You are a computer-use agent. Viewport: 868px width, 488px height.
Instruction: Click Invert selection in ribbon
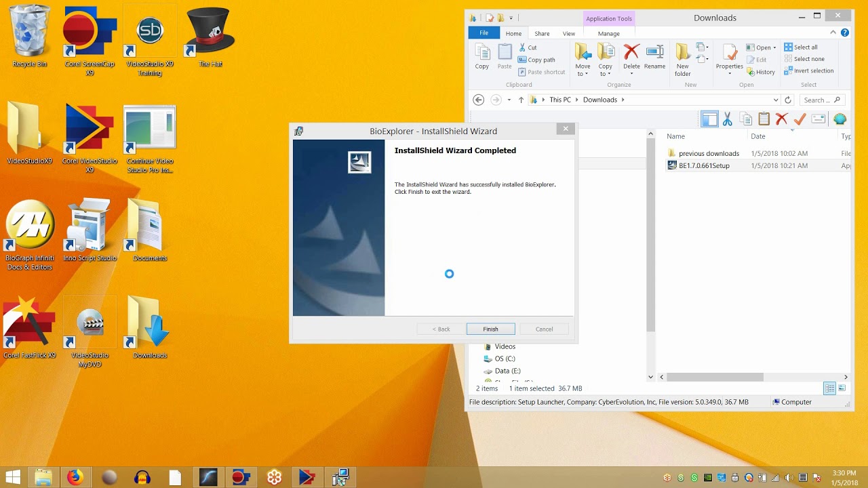tap(808, 70)
